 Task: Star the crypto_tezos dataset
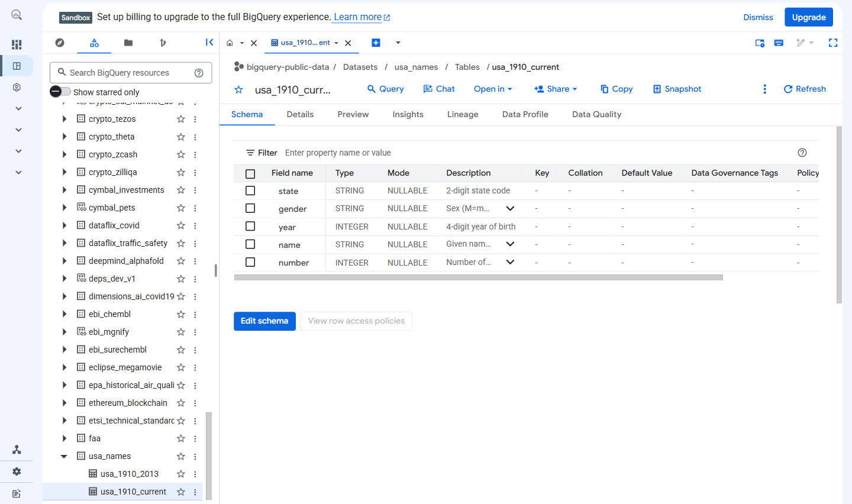[x=181, y=119]
